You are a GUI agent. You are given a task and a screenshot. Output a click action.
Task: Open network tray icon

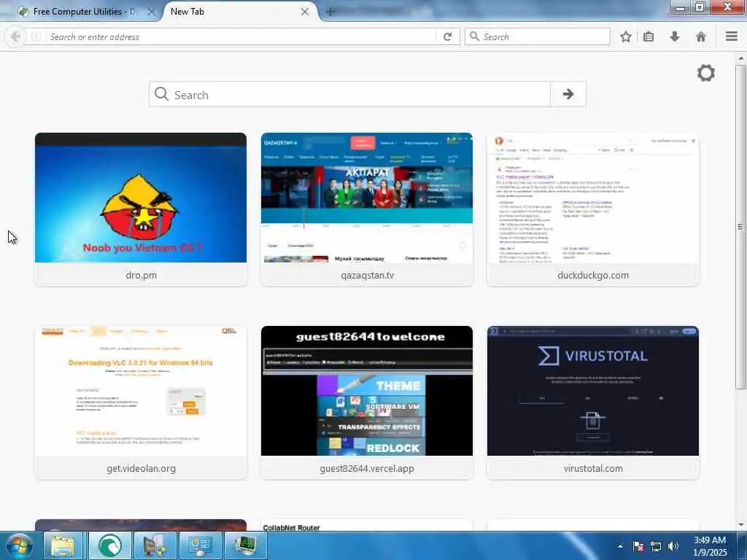tap(656, 546)
